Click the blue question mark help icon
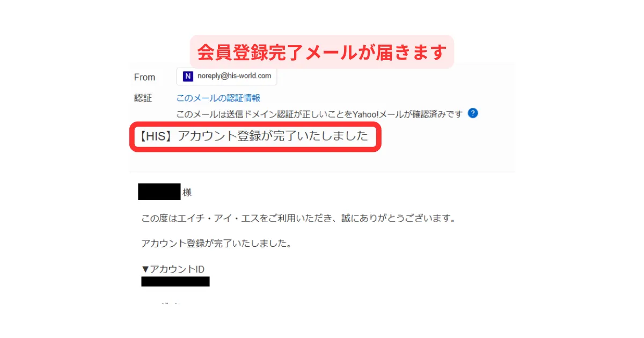The image size is (644, 338). pyautogui.click(x=473, y=113)
